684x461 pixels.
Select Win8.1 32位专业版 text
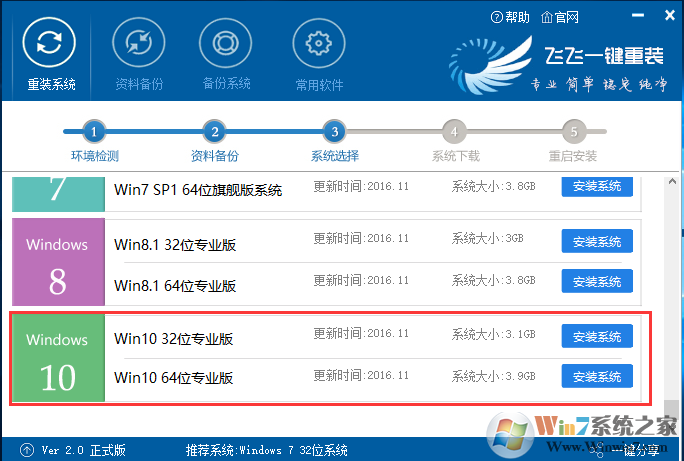point(175,245)
